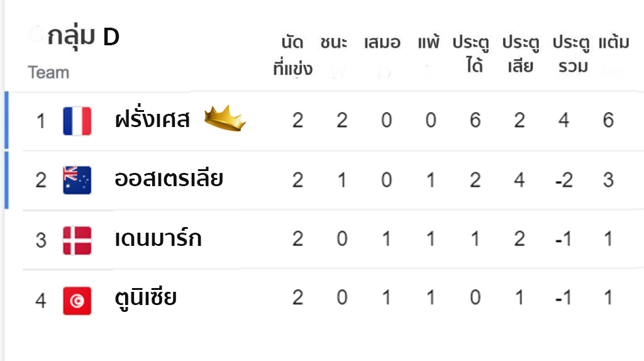Select the ประตูเสีย column header
Viewport: 644px width, 361px height.
coord(521,55)
